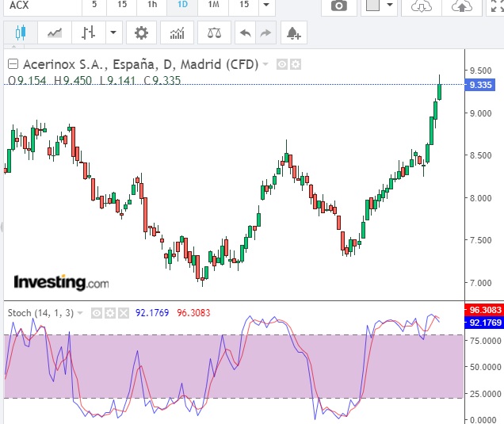Click the Acerinox S.A., España chart title

[x=141, y=65]
